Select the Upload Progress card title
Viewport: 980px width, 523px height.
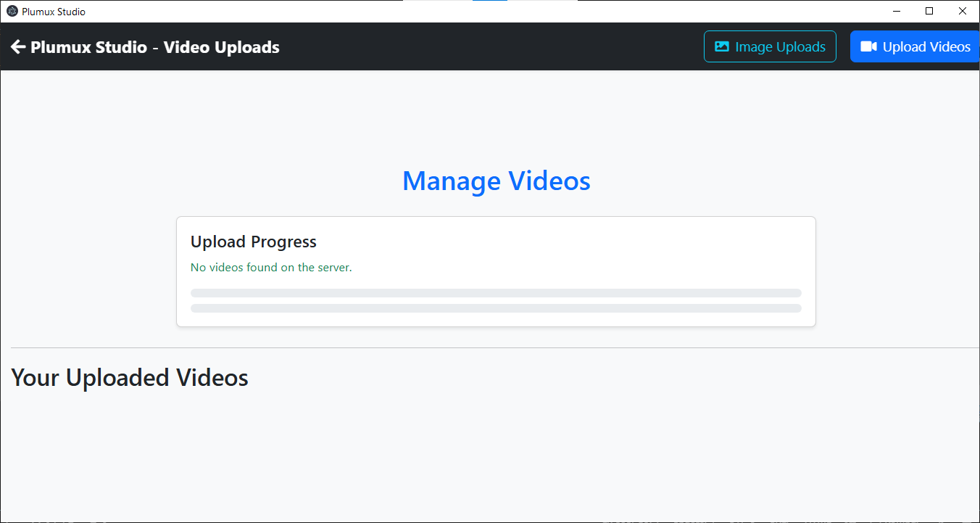(254, 242)
